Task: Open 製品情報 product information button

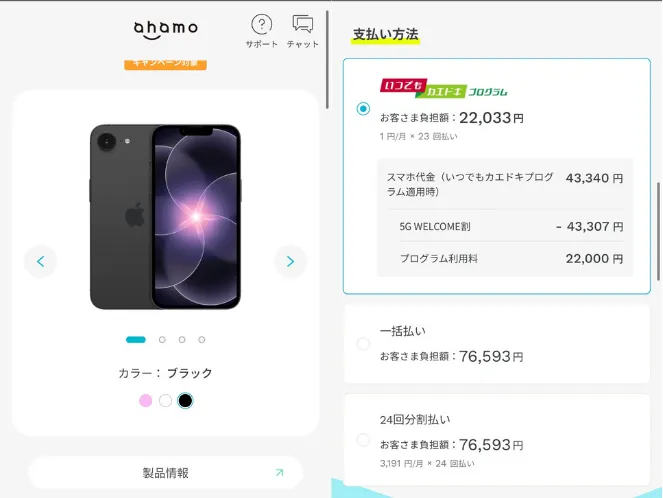Action: pyautogui.click(x=165, y=472)
